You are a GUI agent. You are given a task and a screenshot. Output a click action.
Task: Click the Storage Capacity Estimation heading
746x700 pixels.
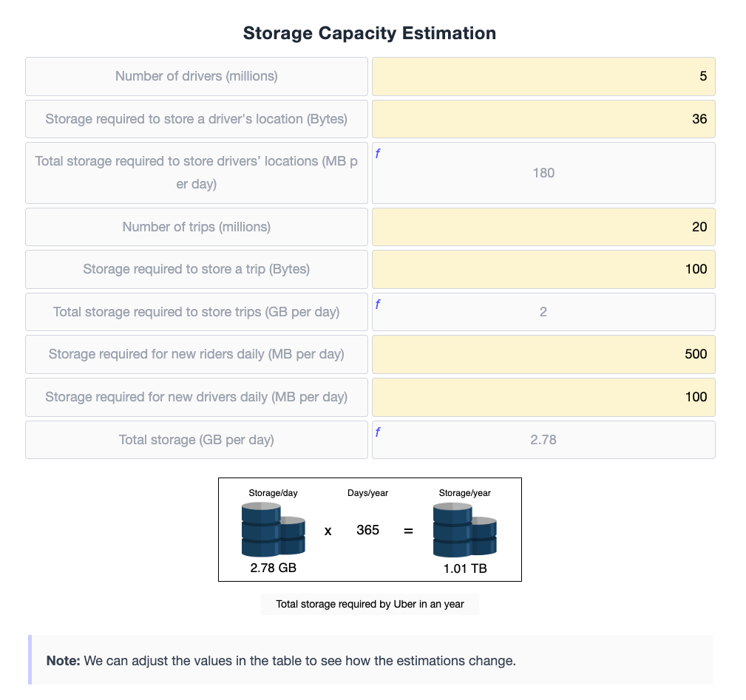[370, 33]
